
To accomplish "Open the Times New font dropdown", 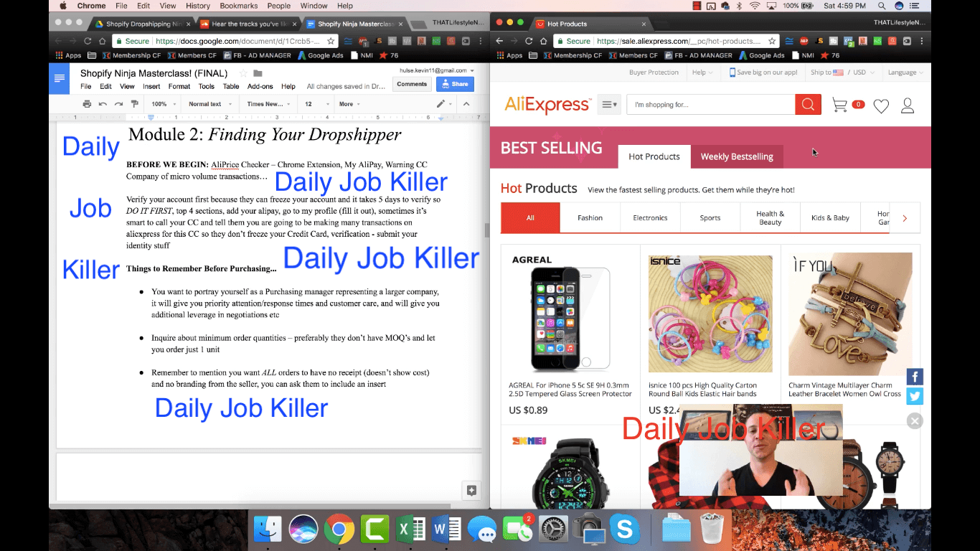I will tap(269, 104).
